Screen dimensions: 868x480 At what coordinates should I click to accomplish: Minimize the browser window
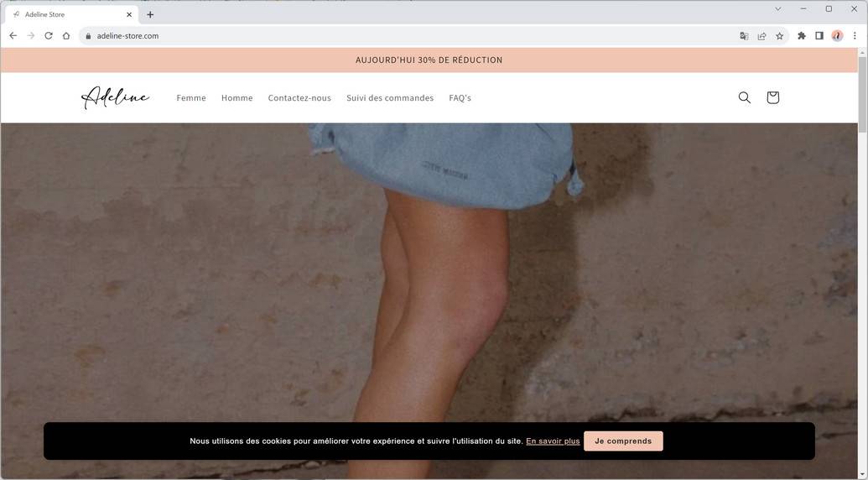point(803,9)
